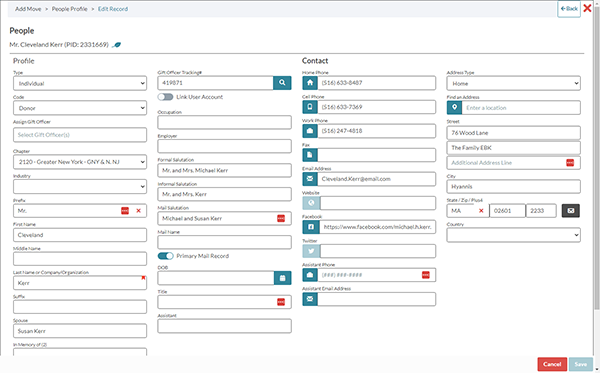Image resolution: width=600 pixels, height=373 pixels.
Task: Click the Middle Name field
Action: 80,259
